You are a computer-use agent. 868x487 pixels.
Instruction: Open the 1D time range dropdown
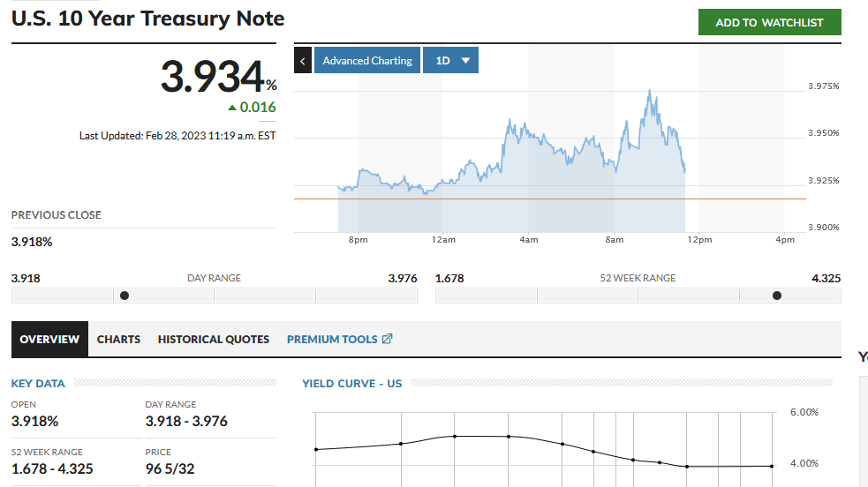tap(450, 60)
